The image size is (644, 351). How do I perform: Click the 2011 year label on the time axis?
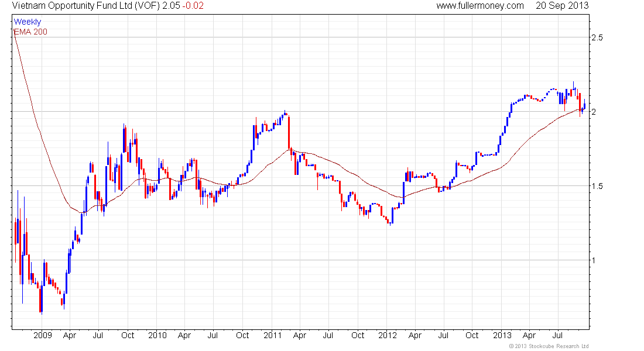coord(272,335)
